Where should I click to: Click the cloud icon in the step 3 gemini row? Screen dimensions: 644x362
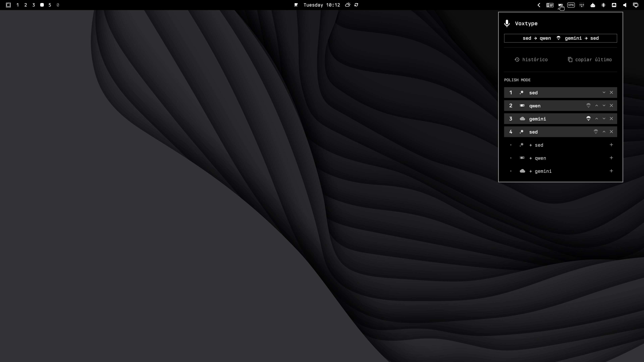click(x=522, y=119)
